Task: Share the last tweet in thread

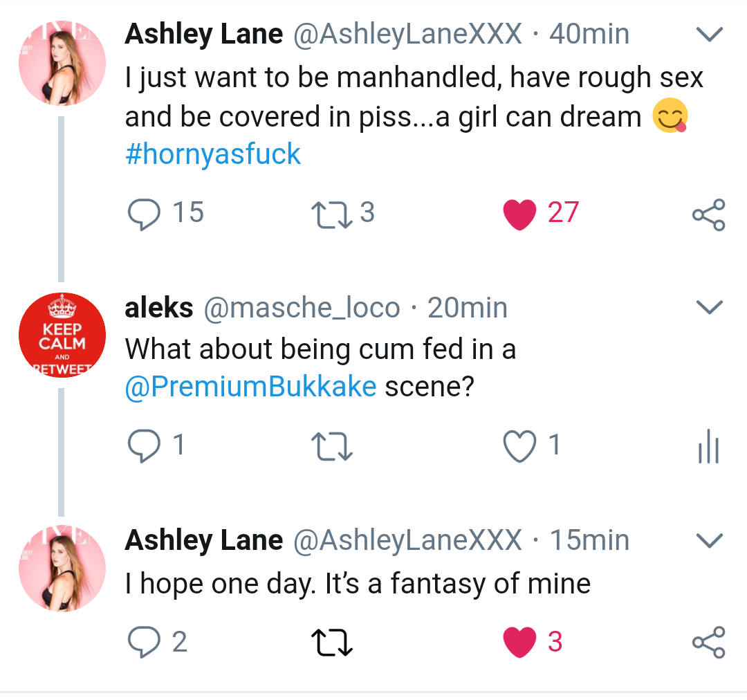Action: click(709, 642)
